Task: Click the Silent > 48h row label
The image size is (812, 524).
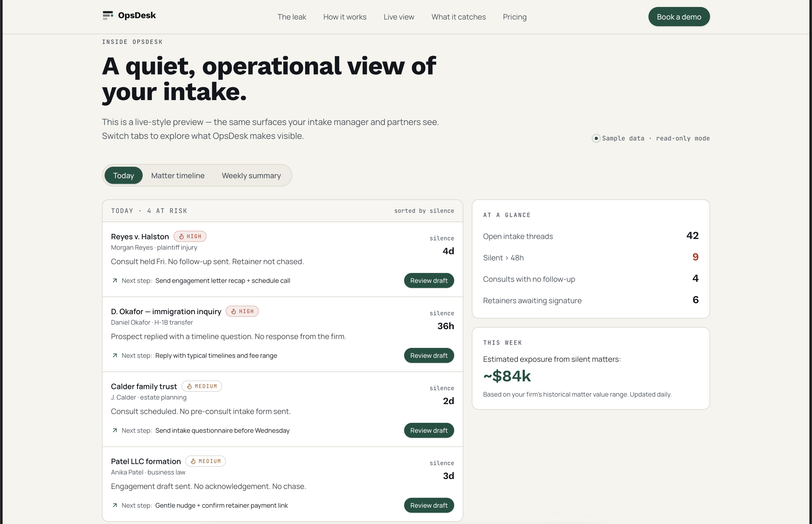Action: 503,258
